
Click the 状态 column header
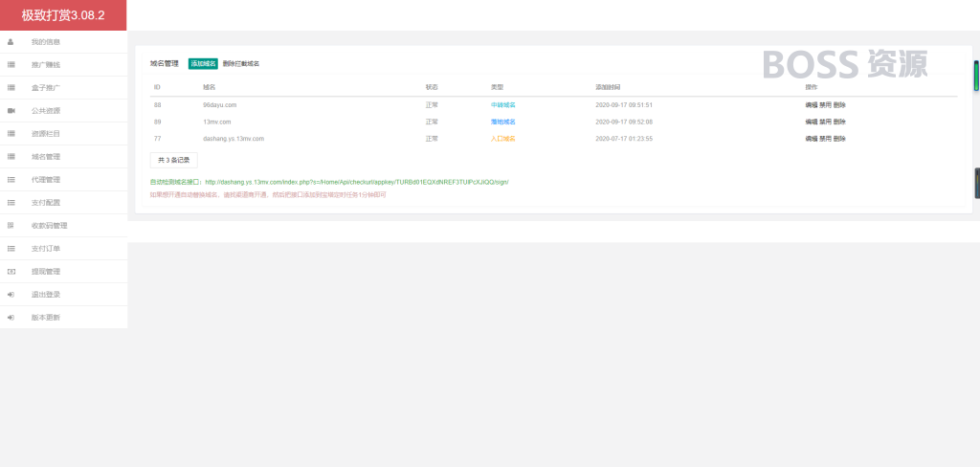click(x=432, y=87)
